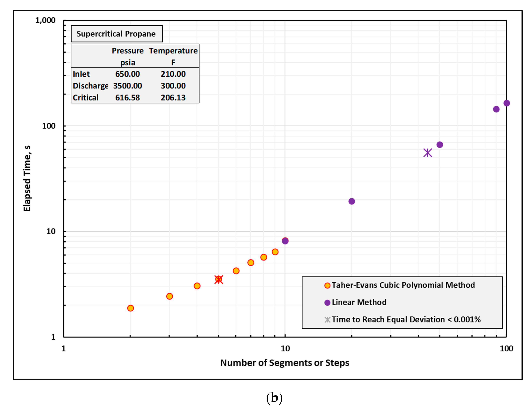This screenshot has width=532, height=410.
Task: Select the purple data point at 20 segments
Action: pyautogui.click(x=352, y=201)
